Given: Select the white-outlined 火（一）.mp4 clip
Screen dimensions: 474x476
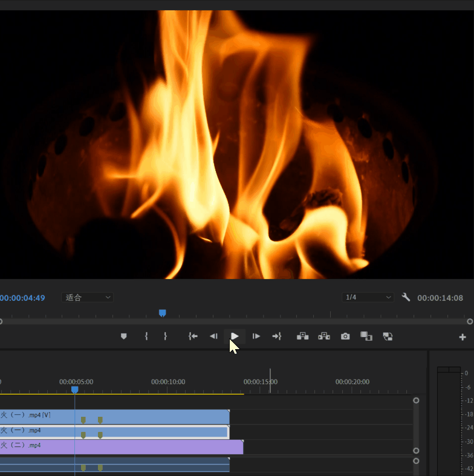Looking at the screenshot, I should (x=114, y=432).
